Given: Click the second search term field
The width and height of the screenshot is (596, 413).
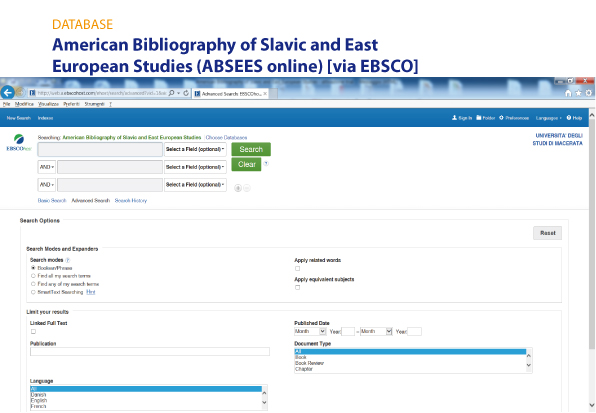Looking at the screenshot, I should pos(110,167).
